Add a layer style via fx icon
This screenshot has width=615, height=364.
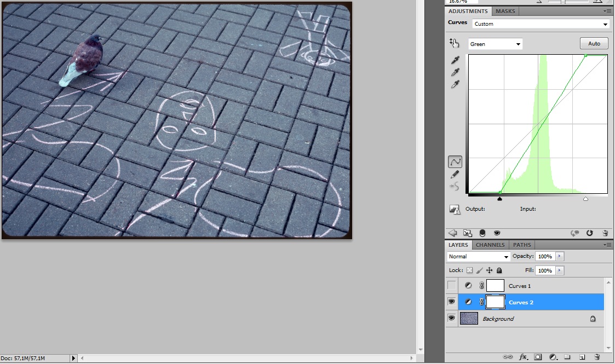pos(523,357)
